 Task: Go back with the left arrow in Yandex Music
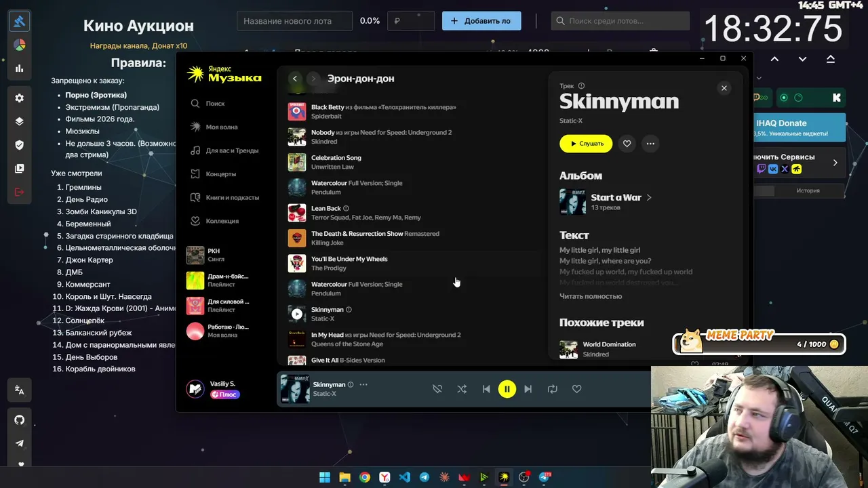coord(294,79)
